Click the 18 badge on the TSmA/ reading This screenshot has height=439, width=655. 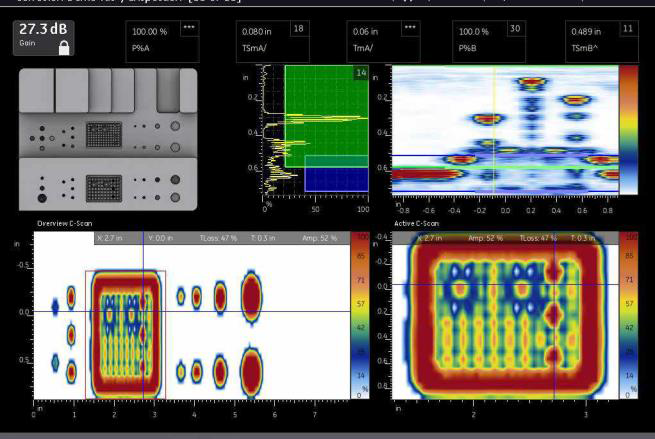point(299,28)
